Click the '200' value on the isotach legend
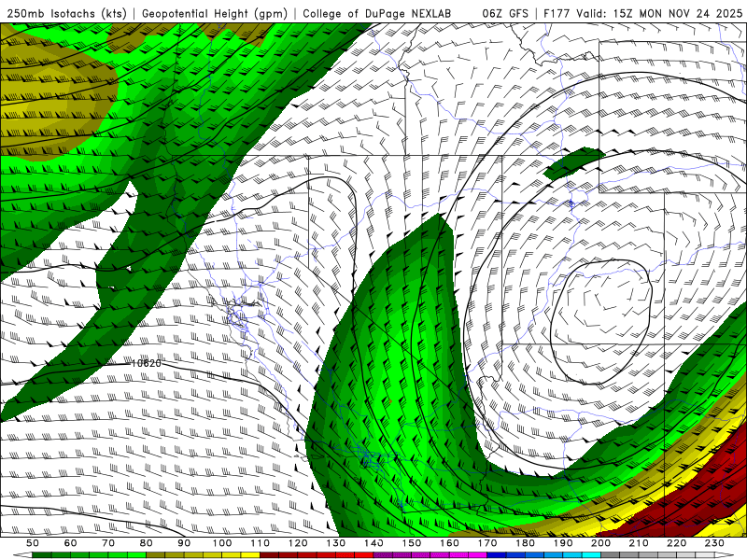Viewport: 747px width, 560px height. pos(600,543)
